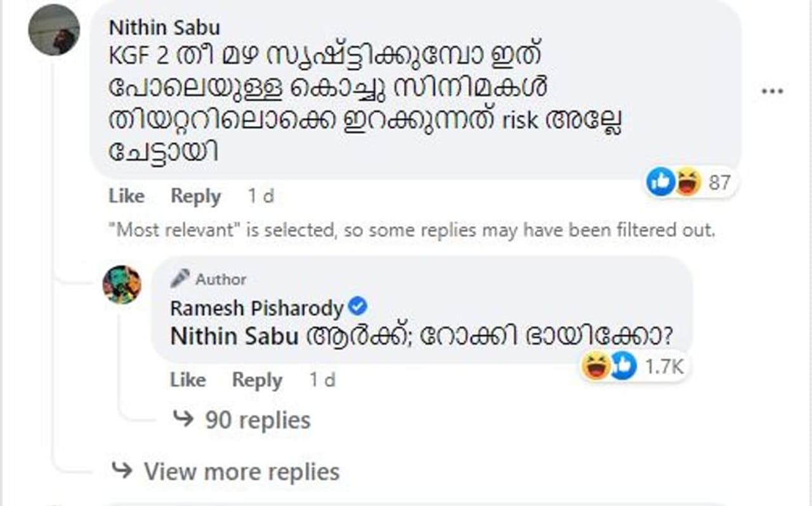The height and width of the screenshot is (506, 812).
Task: Click the blue Like icon beside 1.7K
Action: point(623,367)
